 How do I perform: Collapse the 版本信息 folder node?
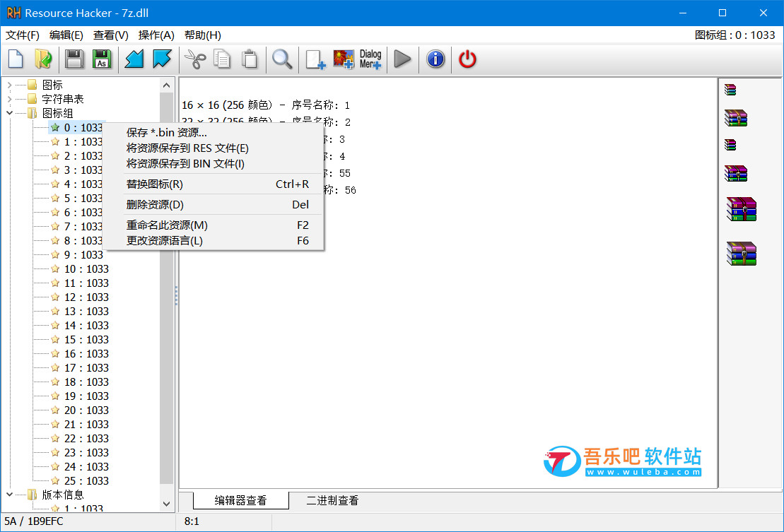pos(9,495)
